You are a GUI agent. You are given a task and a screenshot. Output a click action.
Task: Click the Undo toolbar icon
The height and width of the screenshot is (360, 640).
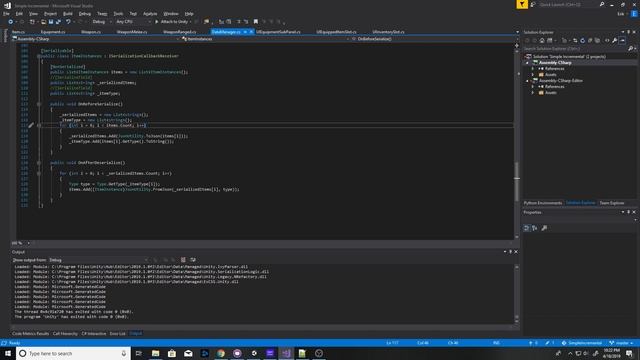tap(68, 22)
